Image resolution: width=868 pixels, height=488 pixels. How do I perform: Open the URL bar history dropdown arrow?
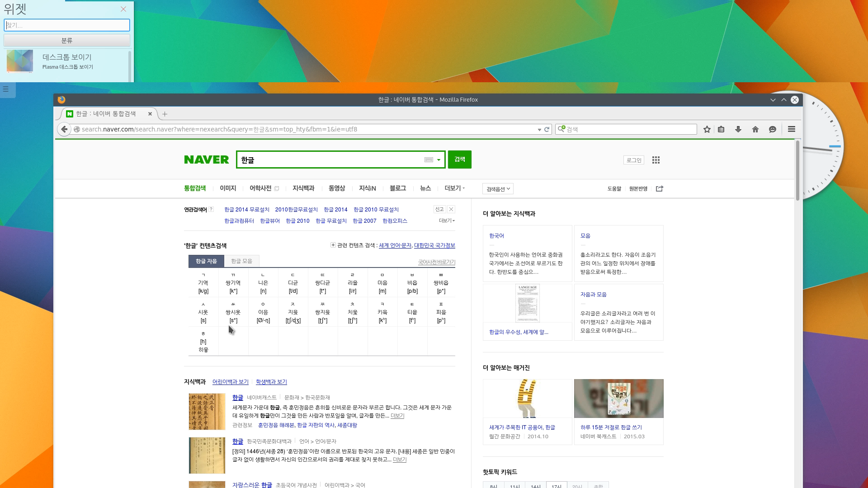[x=539, y=130]
